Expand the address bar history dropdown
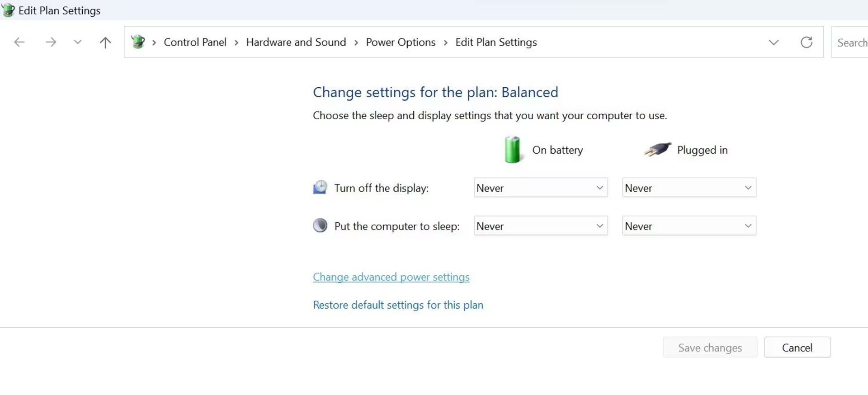 pos(774,42)
